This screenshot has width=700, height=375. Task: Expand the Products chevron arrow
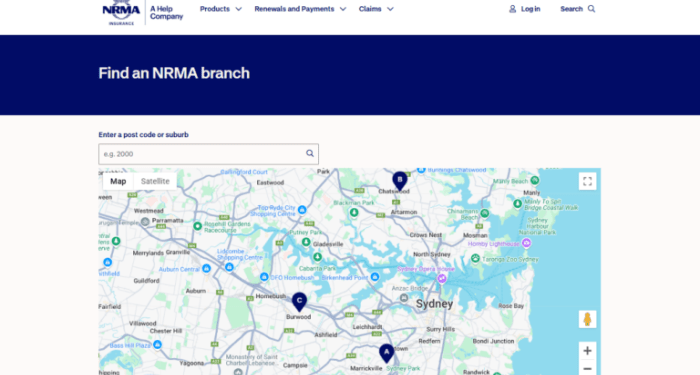point(238,9)
